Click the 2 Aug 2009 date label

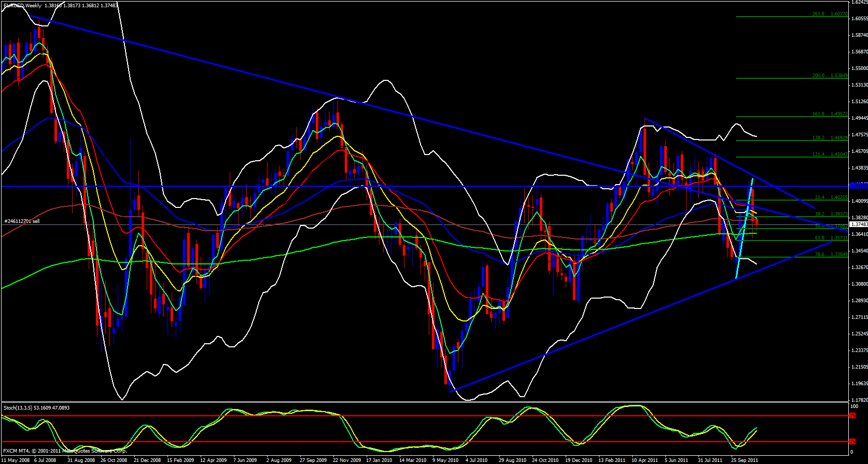click(x=279, y=460)
